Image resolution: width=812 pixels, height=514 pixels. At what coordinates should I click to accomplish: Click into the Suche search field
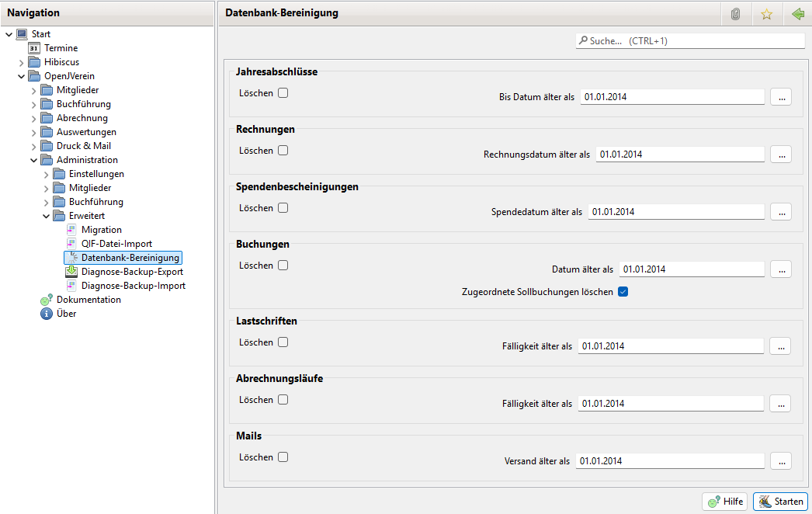(x=691, y=40)
